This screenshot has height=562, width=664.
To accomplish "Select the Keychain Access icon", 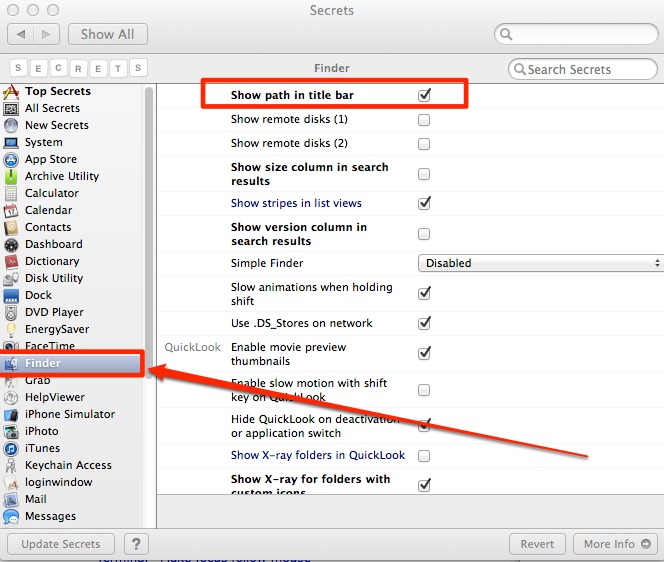I will click(11, 465).
